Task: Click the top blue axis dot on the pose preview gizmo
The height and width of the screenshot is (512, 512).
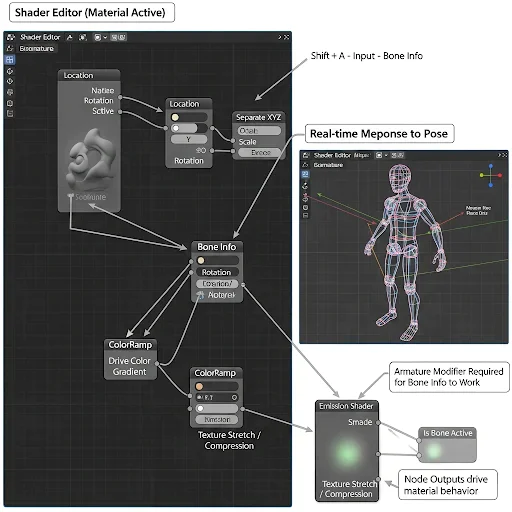Action: point(491,166)
